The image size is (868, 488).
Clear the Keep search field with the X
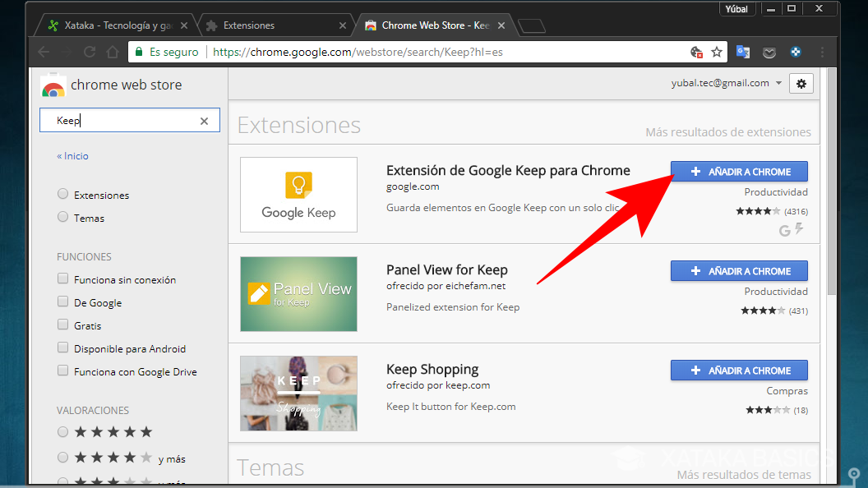(x=204, y=120)
